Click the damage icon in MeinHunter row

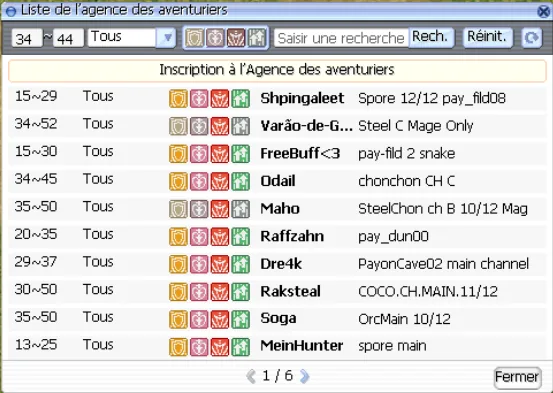220,347
